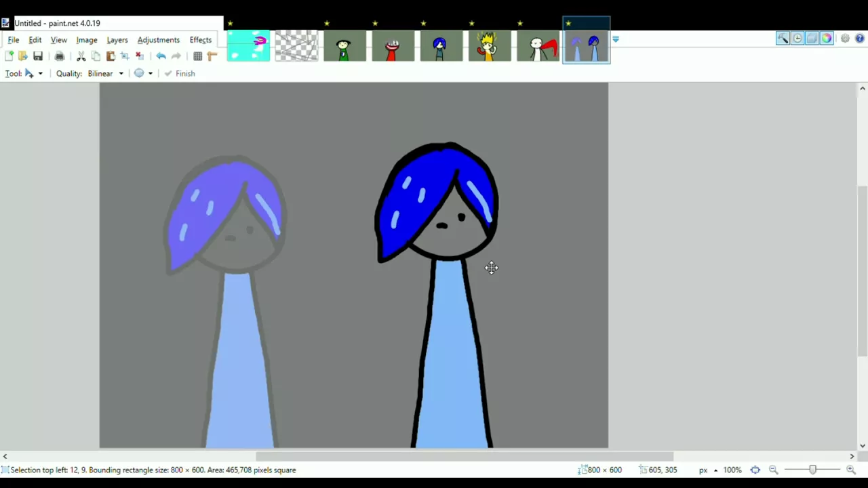Image resolution: width=868 pixels, height=488 pixels.
Task: Switch to cyan background image thumbnail
Action: tap(248, 46)
